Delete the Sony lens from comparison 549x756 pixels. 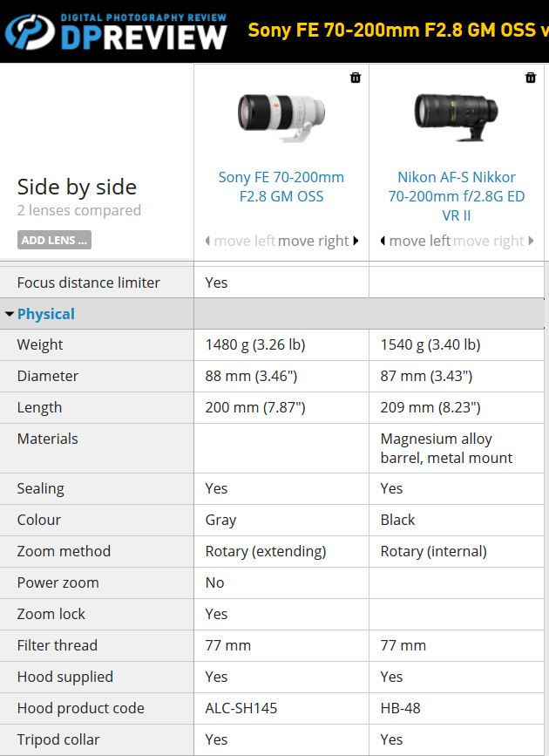point(356,78)
